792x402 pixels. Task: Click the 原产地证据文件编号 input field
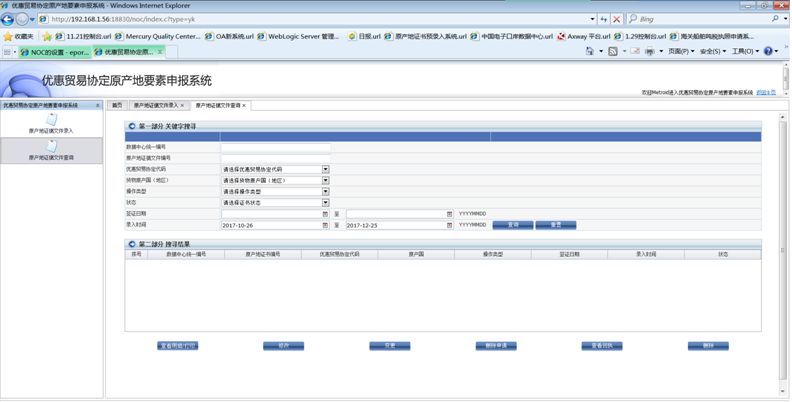coord(276,158)
